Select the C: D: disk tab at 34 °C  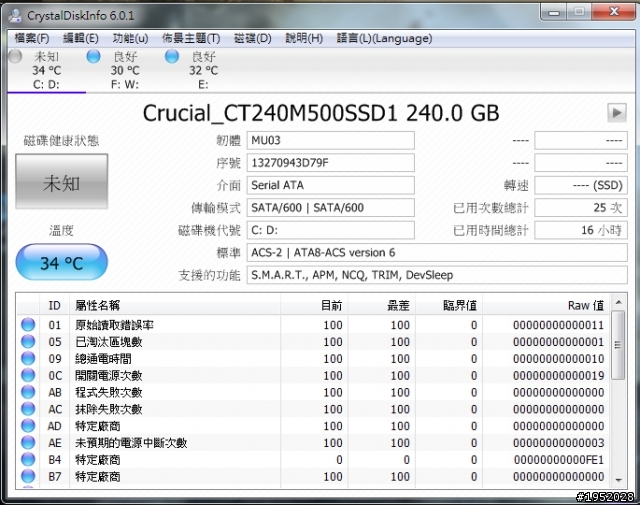(x=47, y=70)
